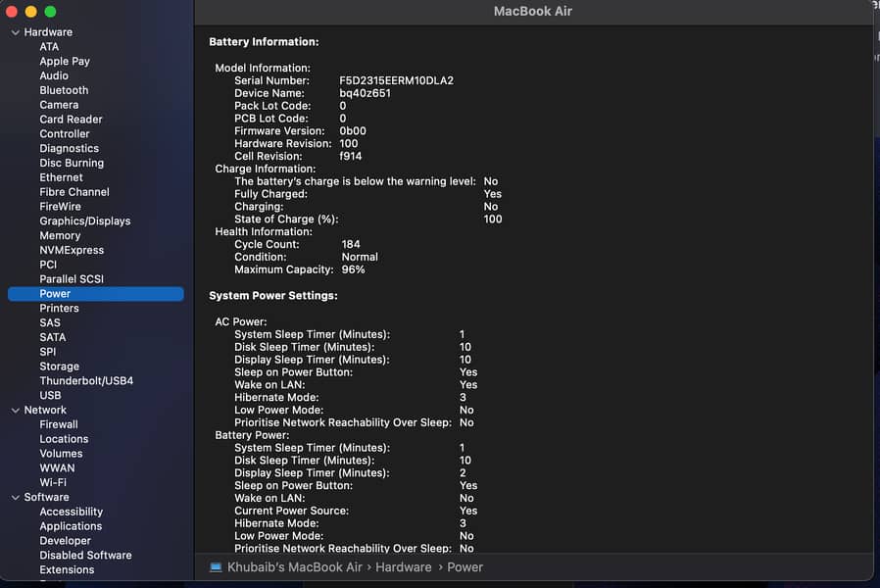Image resolution: width=880 pixels, height=588 pixels.
Task: Collapse the Network section chevron
Action: (16, 411)
